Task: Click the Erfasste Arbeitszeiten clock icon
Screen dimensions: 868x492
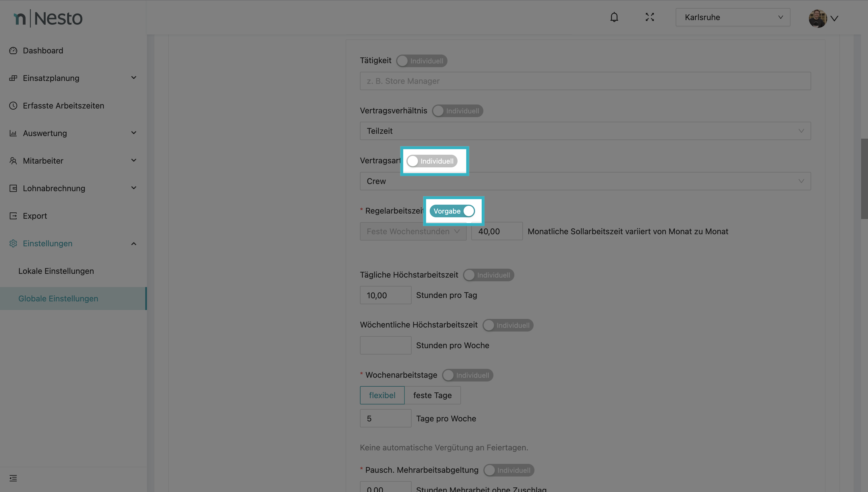Action: [x=13, y=106]
